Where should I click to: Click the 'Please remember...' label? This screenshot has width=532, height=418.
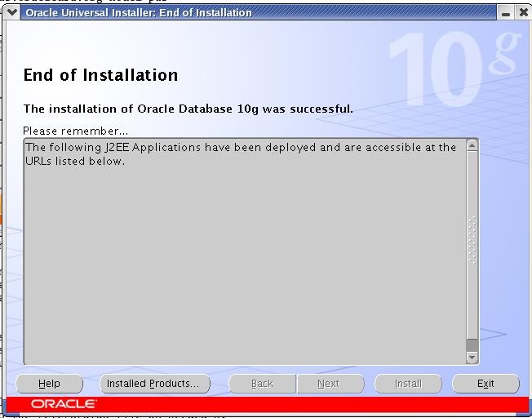point(76,131)
